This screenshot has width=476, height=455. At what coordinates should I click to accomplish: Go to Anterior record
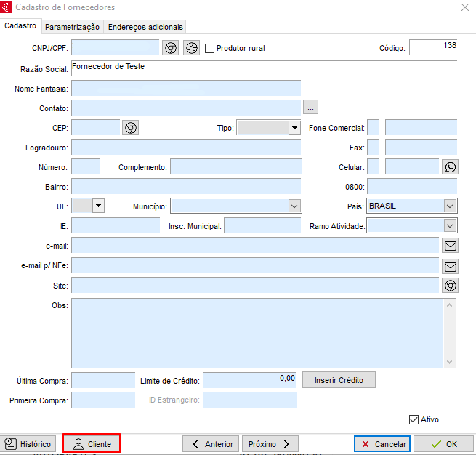(x=211, y=444)
